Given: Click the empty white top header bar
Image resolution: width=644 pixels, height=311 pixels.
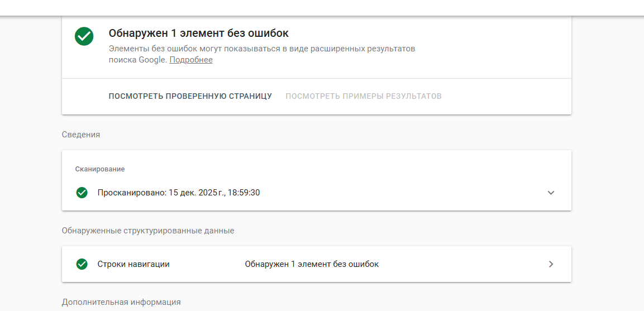Looking at the screenshot, I should pos(322,7).
